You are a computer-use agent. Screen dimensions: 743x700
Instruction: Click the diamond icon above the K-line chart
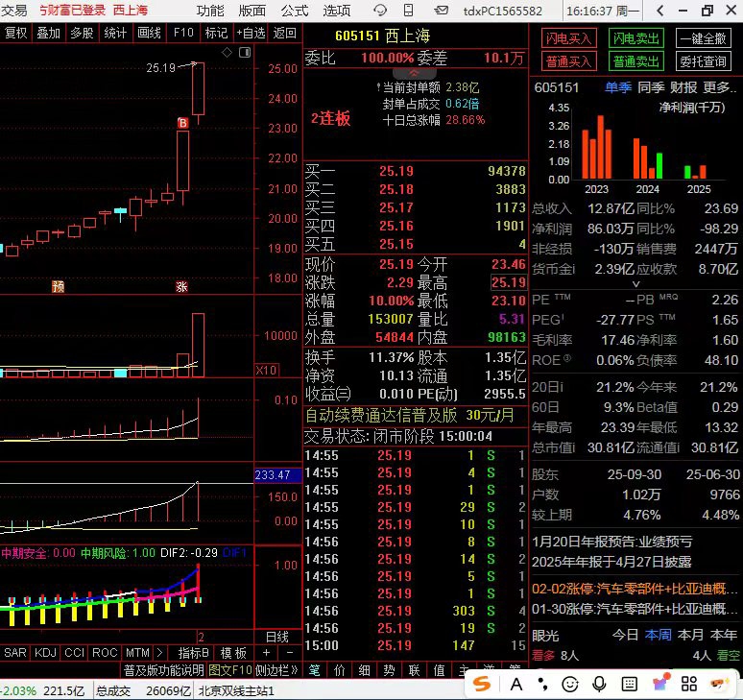click(227, 52)
